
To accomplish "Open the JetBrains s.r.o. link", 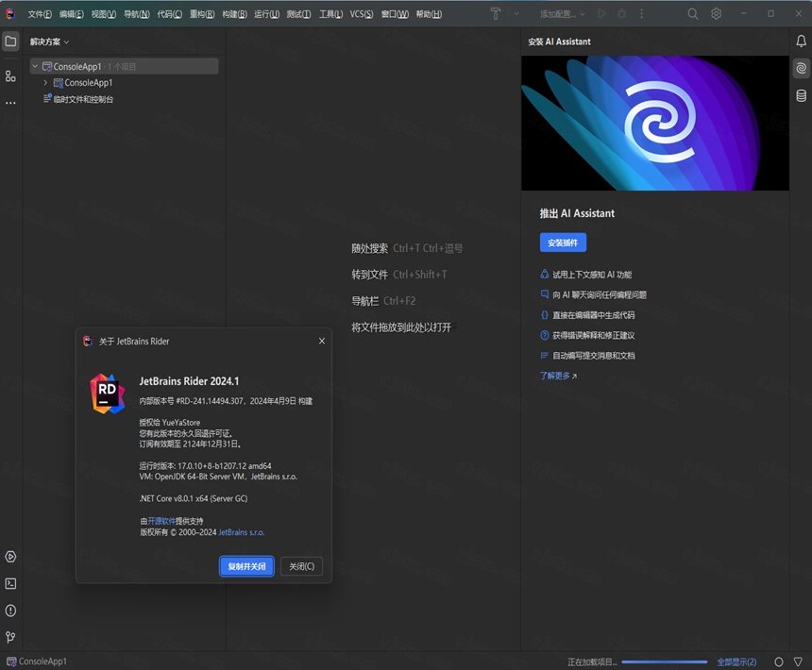I will [x=242, y=532].
